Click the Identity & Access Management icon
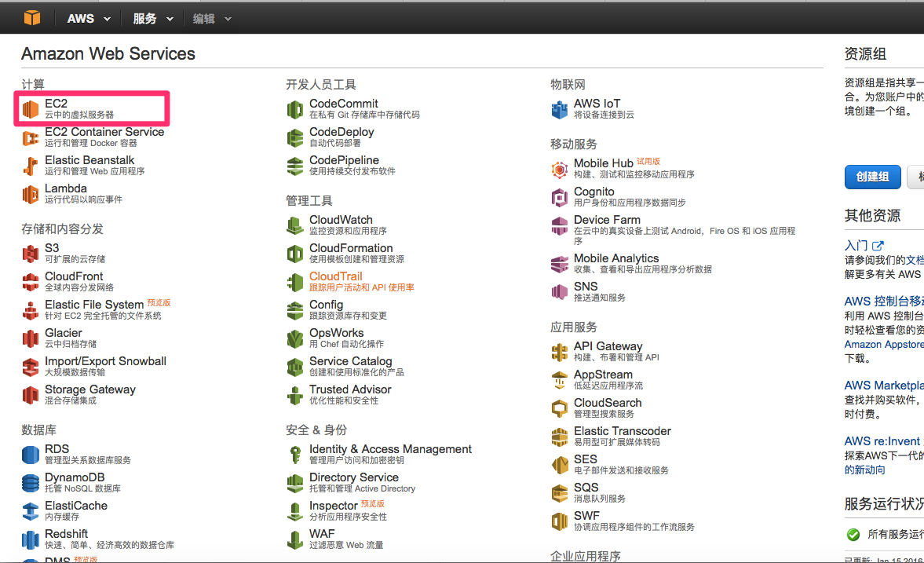The width and height of the screenshot is (924, 563). tap(295, 455)
